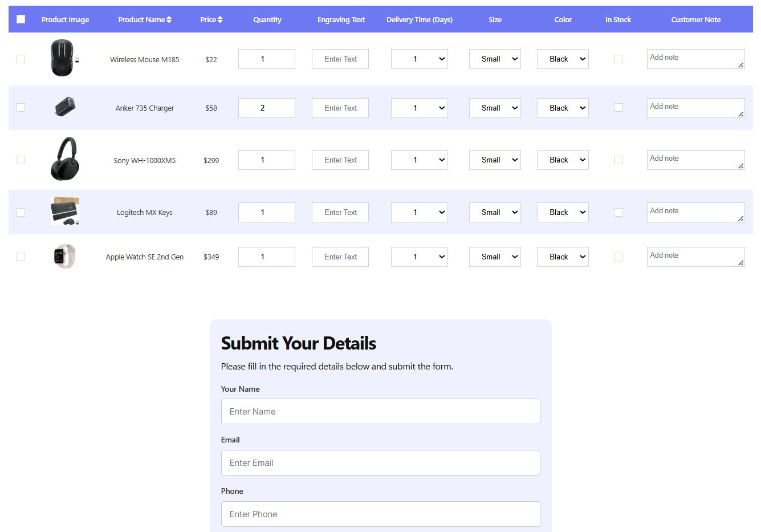Click the 'Anker 735 Charger' product name

click(145, 108)
